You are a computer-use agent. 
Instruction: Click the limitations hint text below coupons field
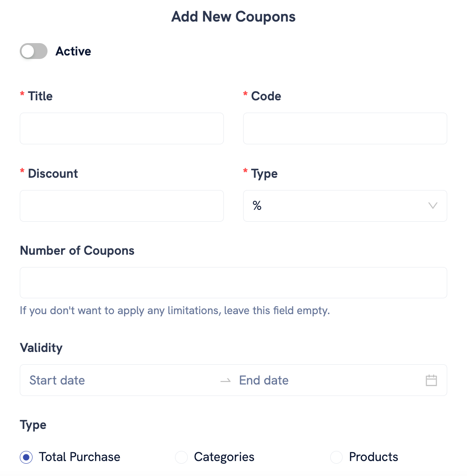[175, 311]
